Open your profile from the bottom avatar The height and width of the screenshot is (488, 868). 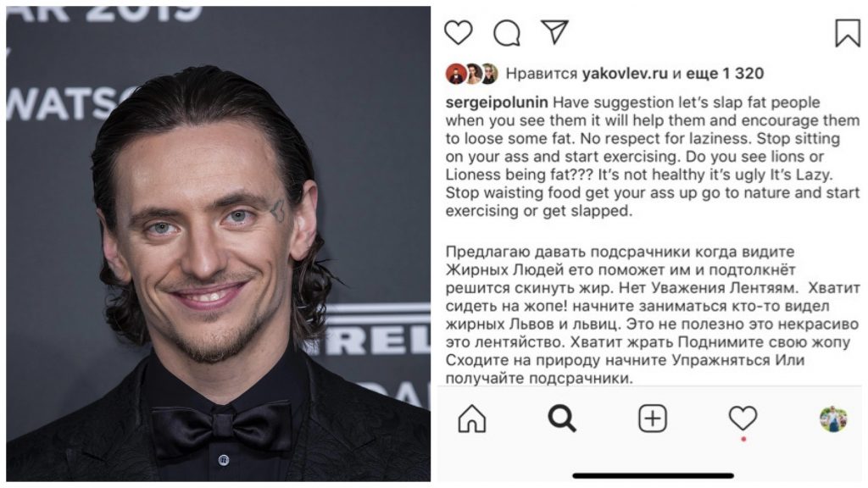click(833, 419)
